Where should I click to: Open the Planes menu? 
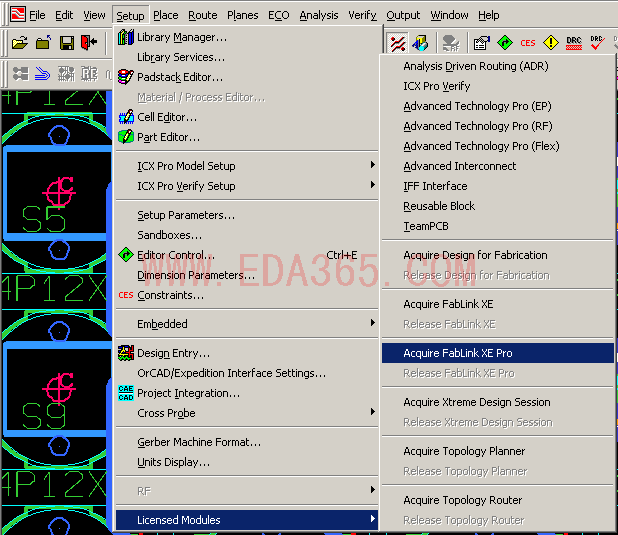click(x=242, y=15)
